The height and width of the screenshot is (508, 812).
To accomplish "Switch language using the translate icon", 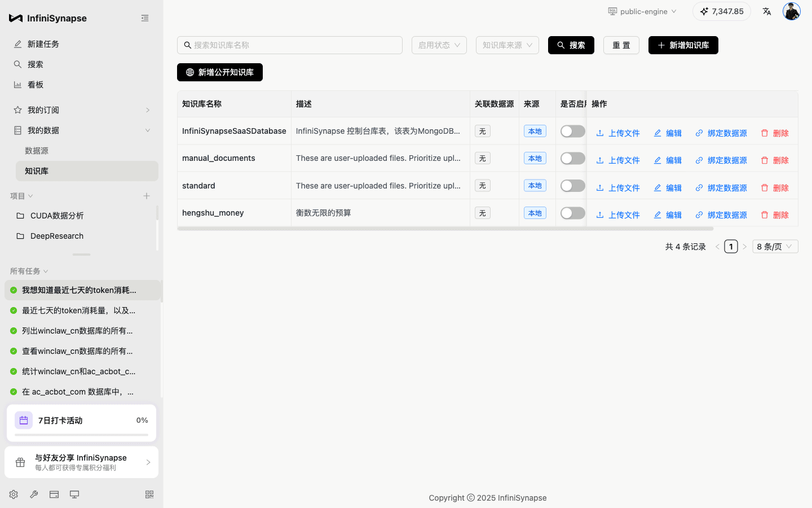I will (767, 11).
